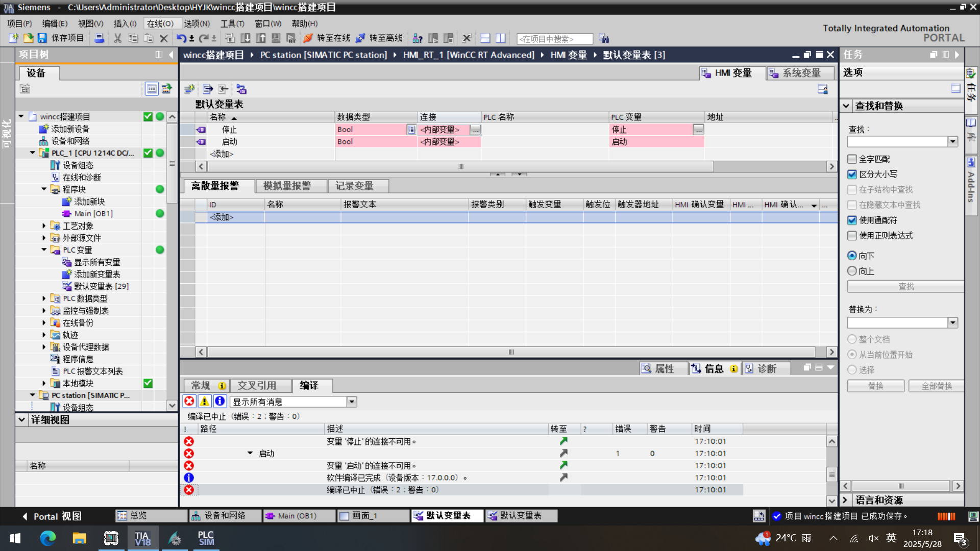Select the 向上 search direction radio
Image resolution: width=980 pixels, height=551 pixels.
coord(852,271)
